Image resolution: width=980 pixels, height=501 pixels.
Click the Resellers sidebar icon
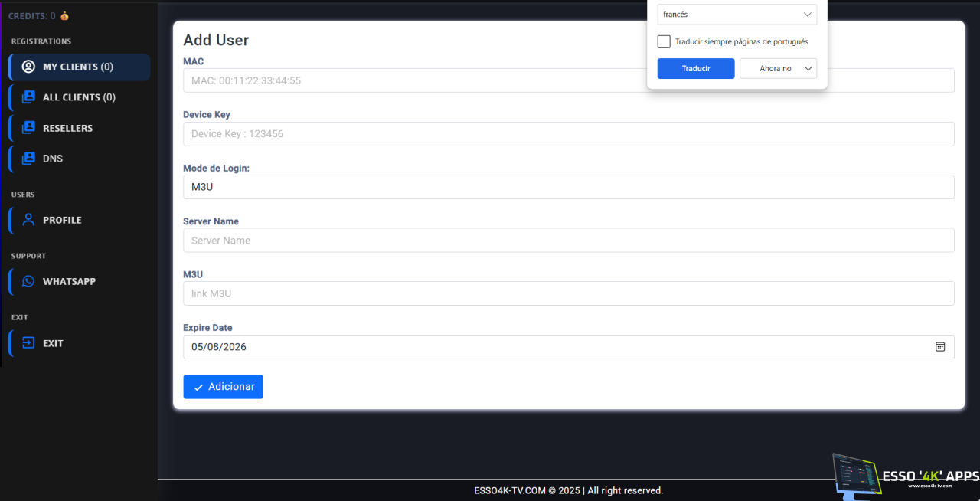click(28, 128)
